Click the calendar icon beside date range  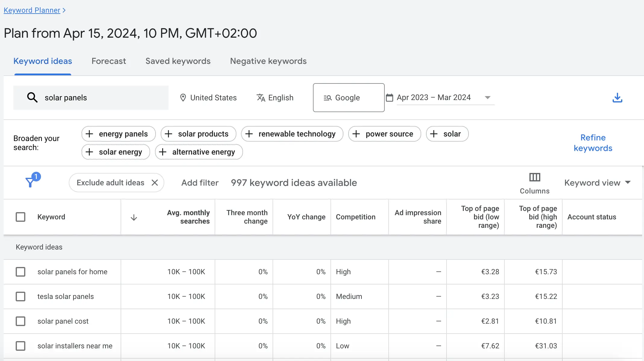[x=390, y=98]
